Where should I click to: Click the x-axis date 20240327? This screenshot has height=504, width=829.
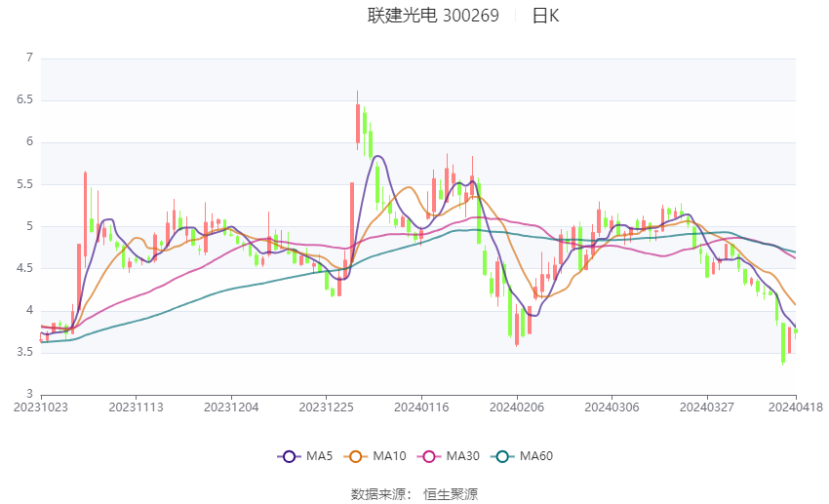tap(707, 407)
